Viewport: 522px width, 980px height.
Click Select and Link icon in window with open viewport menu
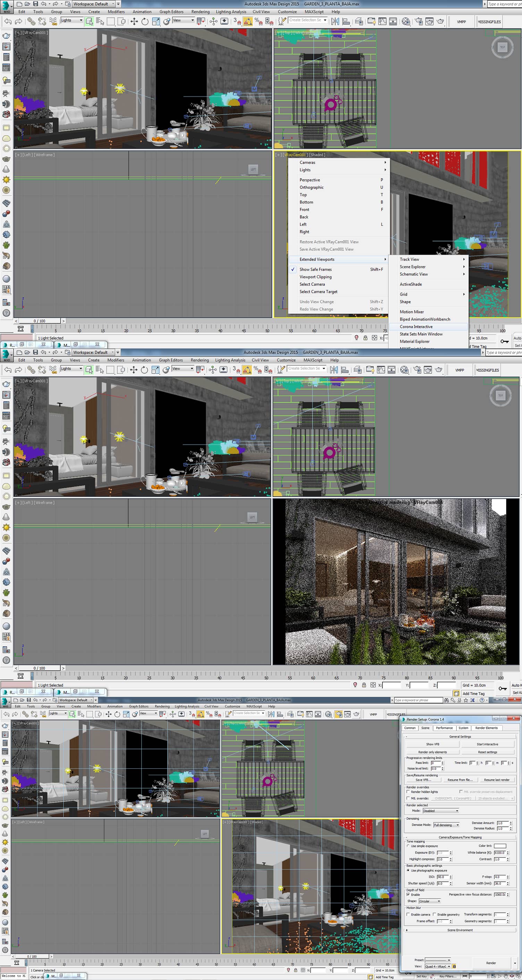[x=31, y=21]
